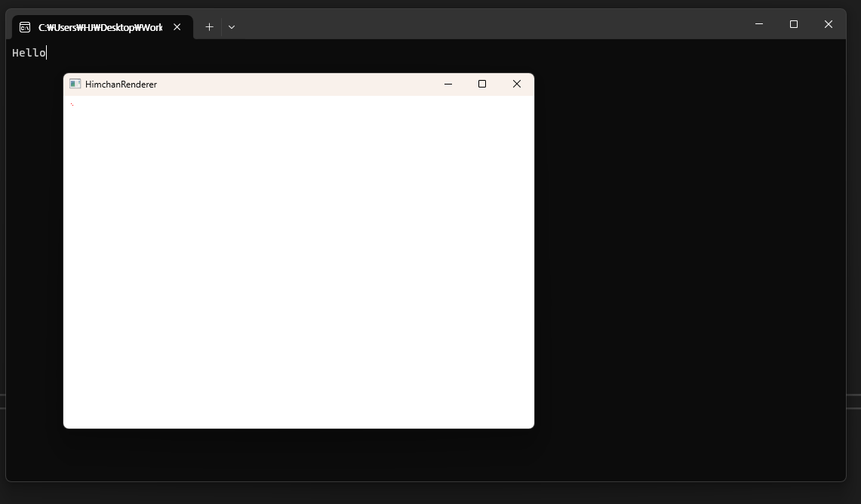Click the Hello text in the terminal
The width and height of the screenshot is (861, 504).
(29, 53)
